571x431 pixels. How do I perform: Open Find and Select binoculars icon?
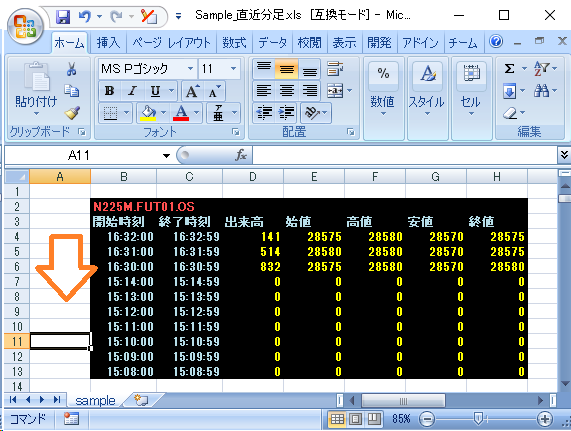point(541,90)
